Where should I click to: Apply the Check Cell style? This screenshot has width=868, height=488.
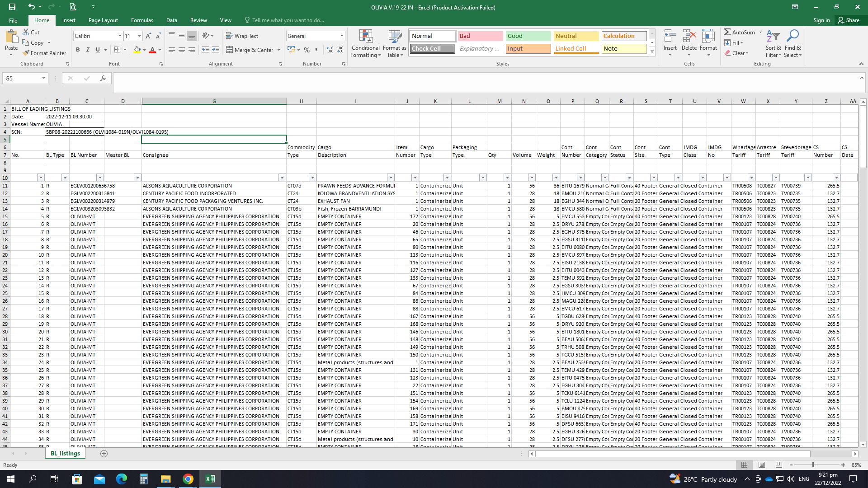(432, 48)
